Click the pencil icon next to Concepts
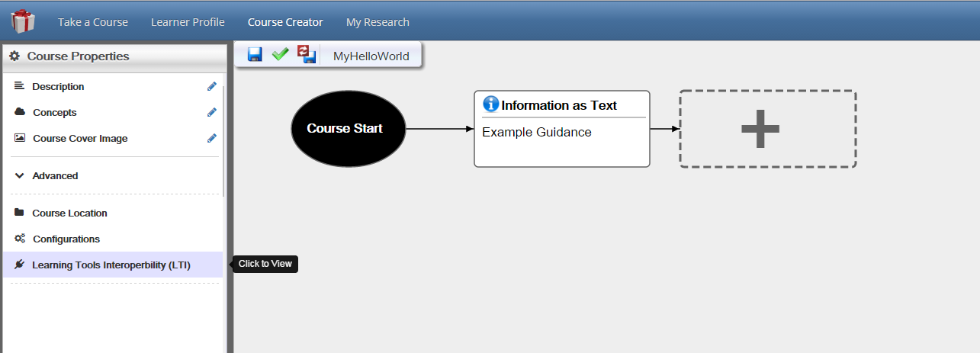The width and height of the screenshot is (980, 353). tap(212, 113)
